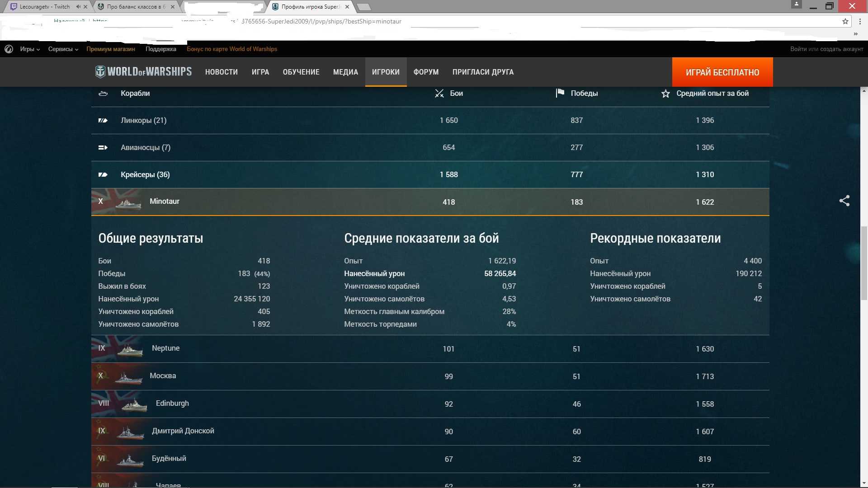Sort by Средний опыт за бой column
The height and width of the screenshot is (488, 868).
[712, 93]
